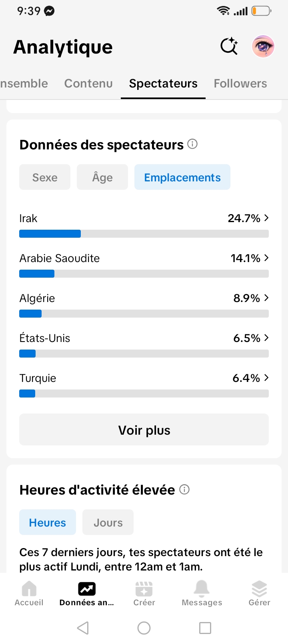Click the Algérie percentage progress bar
288x644 pixels.
(x=144, y=314)
